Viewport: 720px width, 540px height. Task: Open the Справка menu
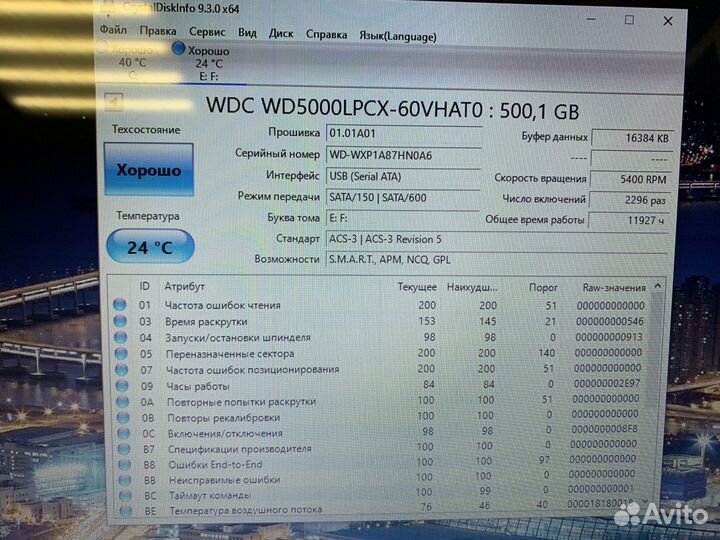[x=326, y=34]
